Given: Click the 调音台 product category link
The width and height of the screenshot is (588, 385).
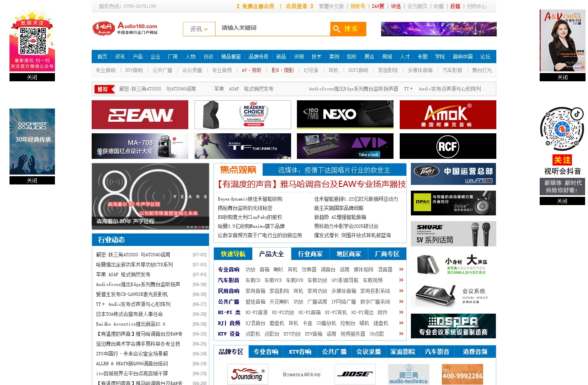Looking at the screenshot, I should pos(328,269).
